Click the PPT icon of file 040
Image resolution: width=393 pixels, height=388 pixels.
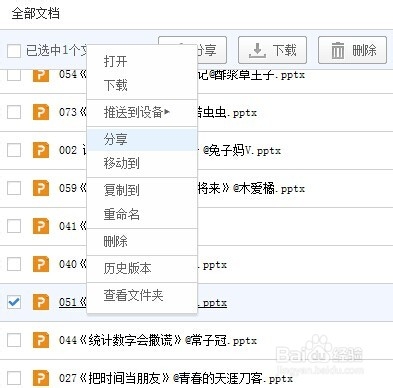(41, 264)
